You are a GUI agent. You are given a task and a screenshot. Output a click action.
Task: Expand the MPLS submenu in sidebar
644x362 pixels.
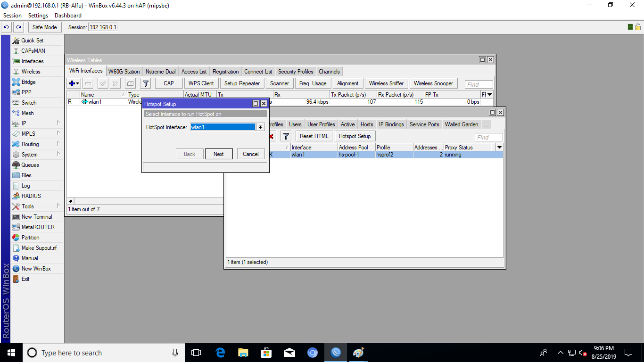tap(58, 133)
